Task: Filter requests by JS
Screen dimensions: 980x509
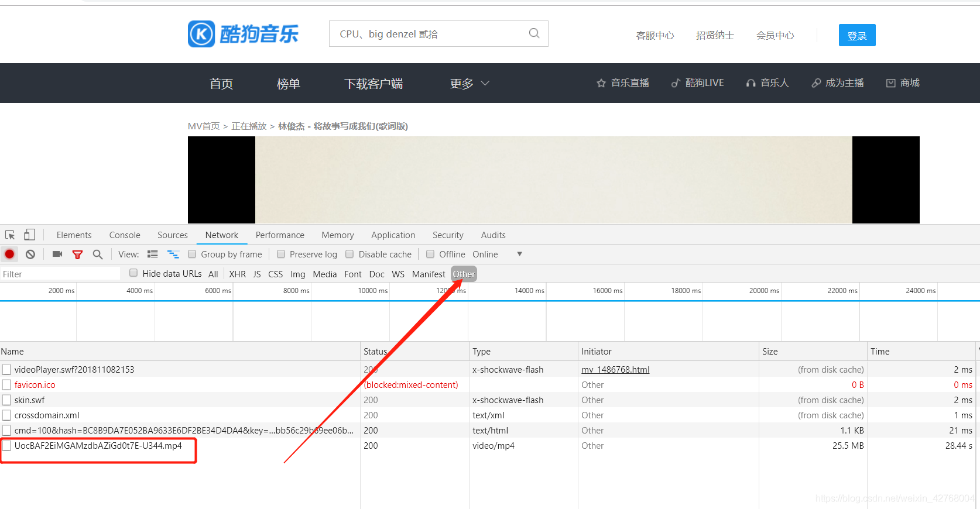Action: (x=257, y=274)
